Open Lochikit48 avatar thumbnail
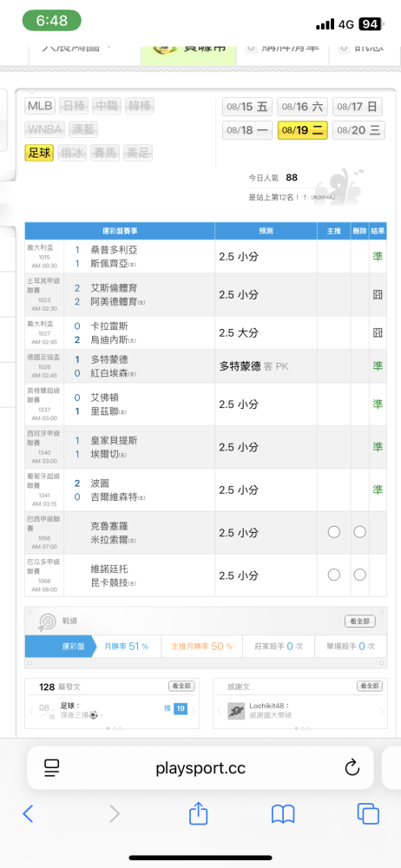 click(x=236, y=711)
